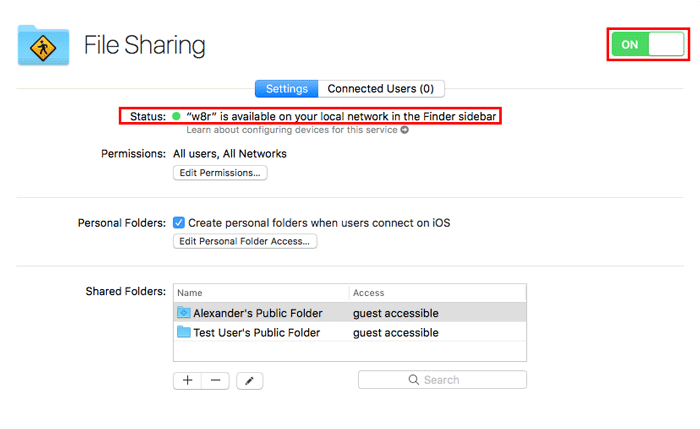
Task: Click Alexander's Public Folder icon
Action: 183,312
